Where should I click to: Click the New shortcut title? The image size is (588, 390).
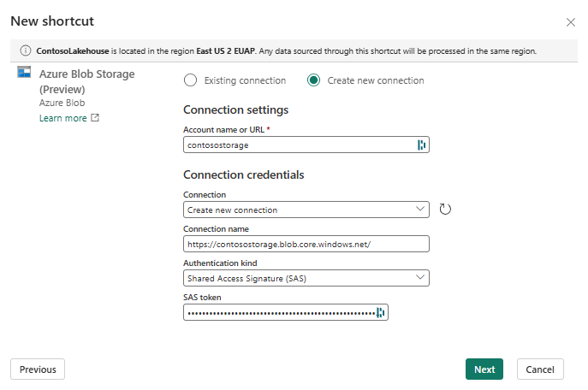coord(52,21)
